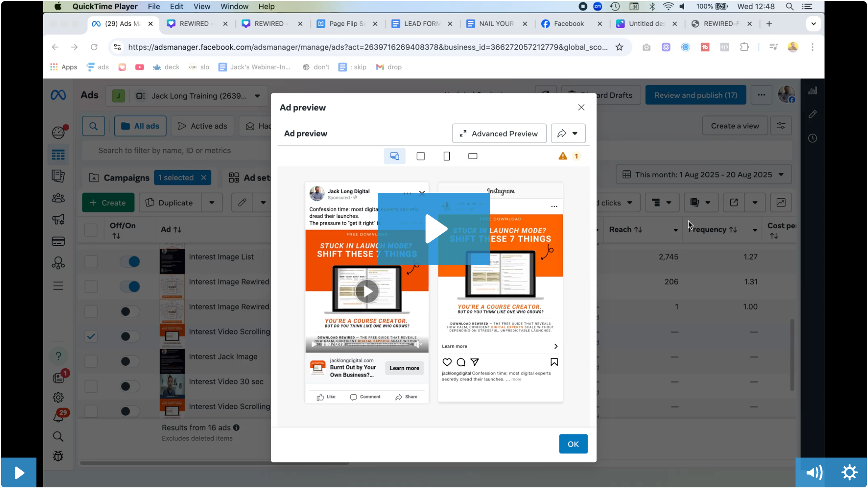Uncheck the Interest Video Scrolling checkbox
The image size is (868, 489).
coord(91,336)
